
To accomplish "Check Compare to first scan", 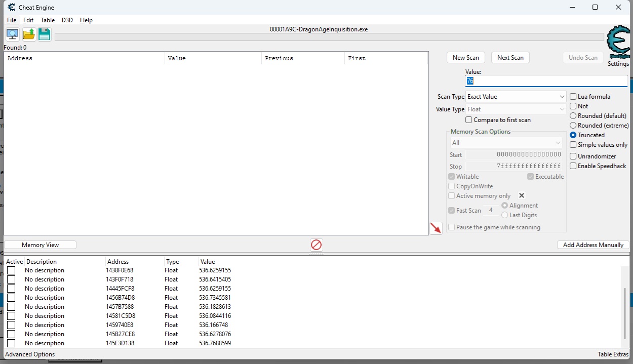I will (x=469, y=120).
